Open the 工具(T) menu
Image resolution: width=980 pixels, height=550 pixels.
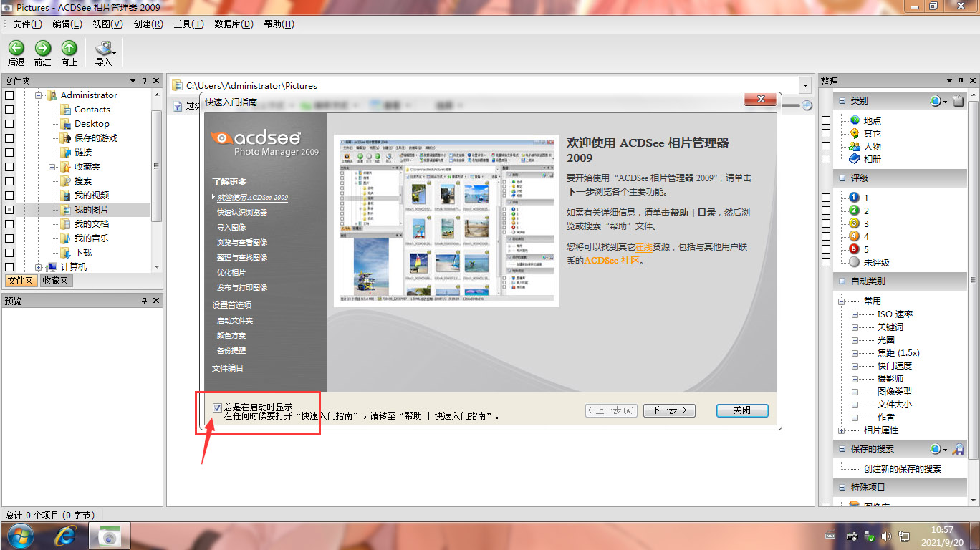pyautogui.click(x=188, y=24)
